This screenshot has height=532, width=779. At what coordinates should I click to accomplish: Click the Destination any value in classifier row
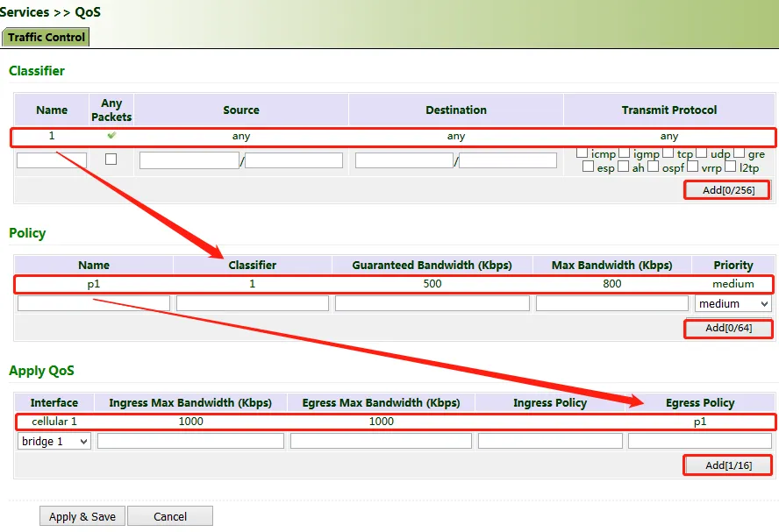coord(456,136)
